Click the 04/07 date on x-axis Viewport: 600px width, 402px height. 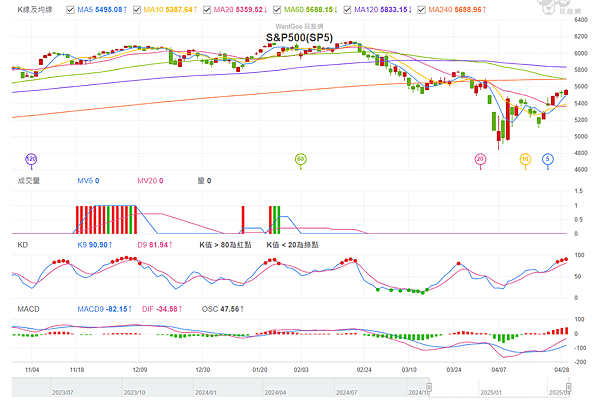499,370
